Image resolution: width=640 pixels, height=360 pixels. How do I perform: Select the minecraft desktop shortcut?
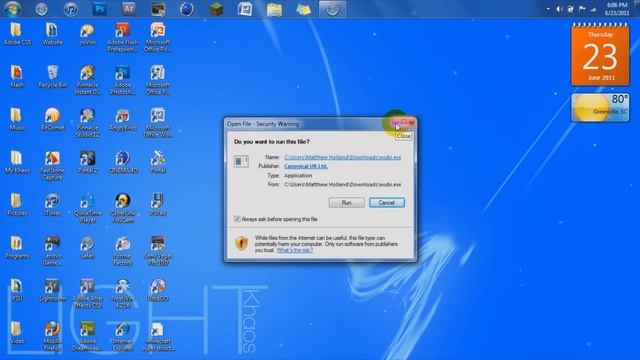point(158,336)
